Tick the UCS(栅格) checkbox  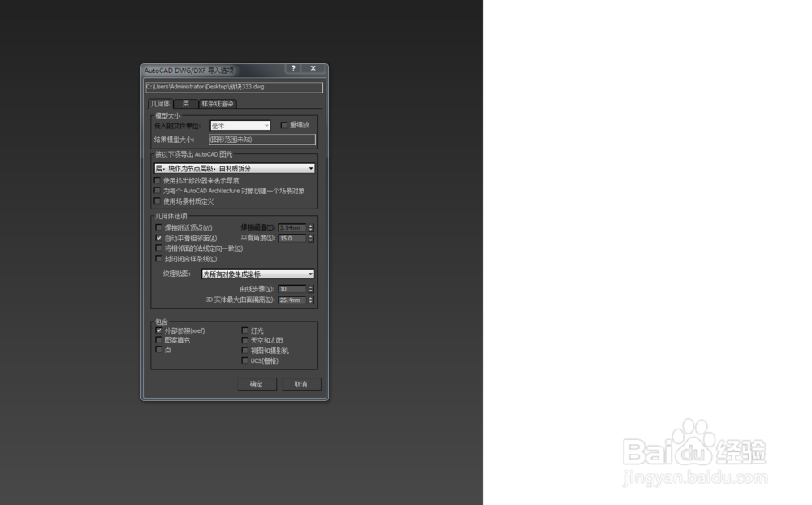pos(244,360)
